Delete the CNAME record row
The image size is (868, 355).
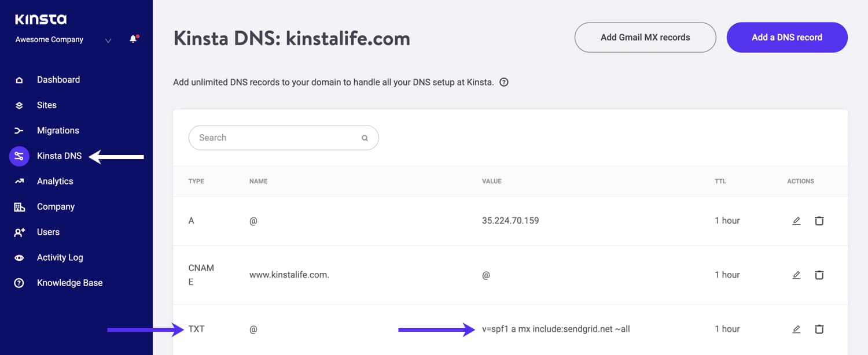819,275
